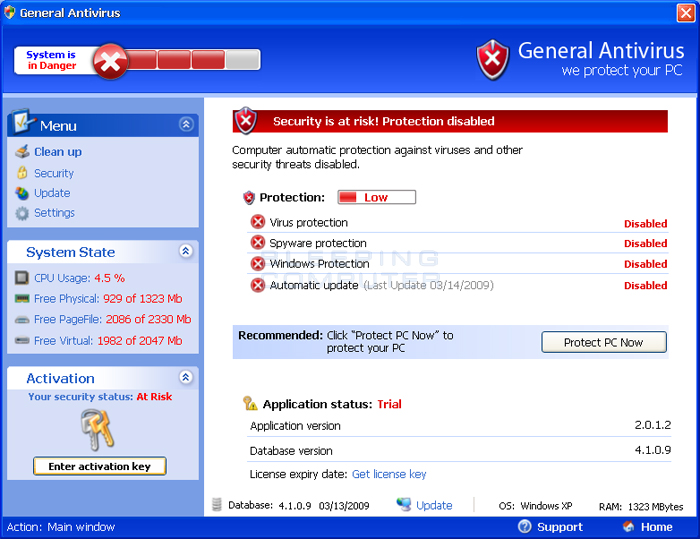Click the Support question mark icon

coord(525,526)
